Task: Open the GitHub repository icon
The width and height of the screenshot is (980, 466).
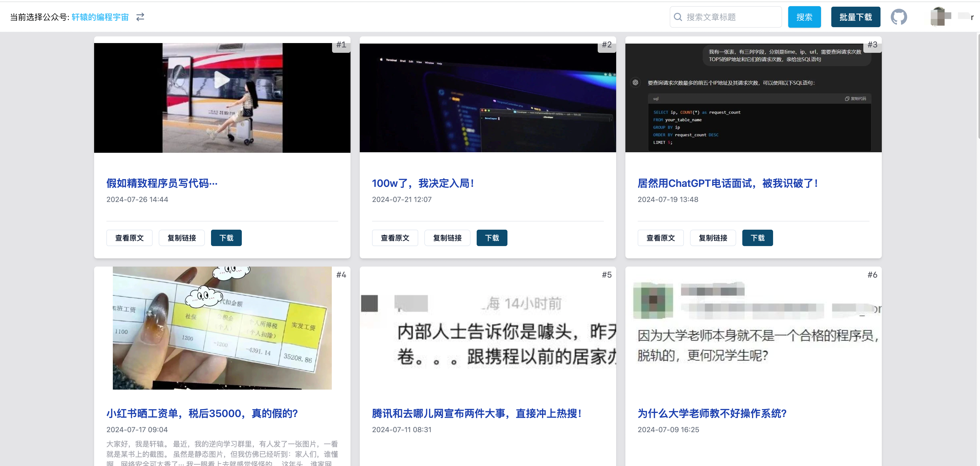Action: coord(898,17)
